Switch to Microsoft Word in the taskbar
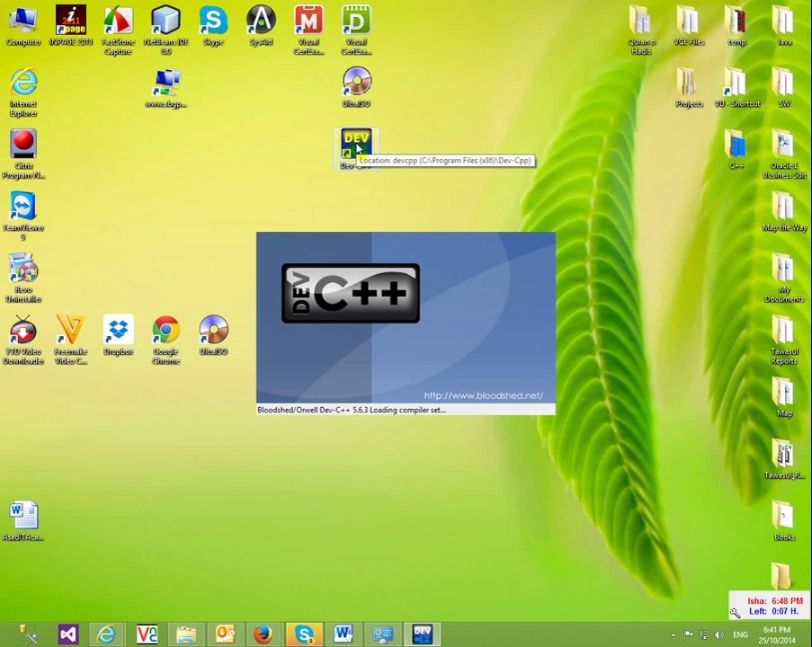The image size is (812, 647). (344, 634)
